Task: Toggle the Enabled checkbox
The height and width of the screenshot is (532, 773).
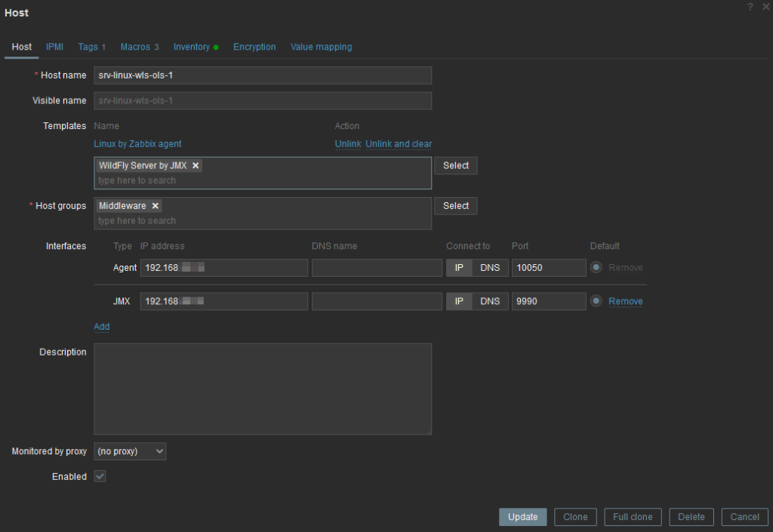Action: 100,477
